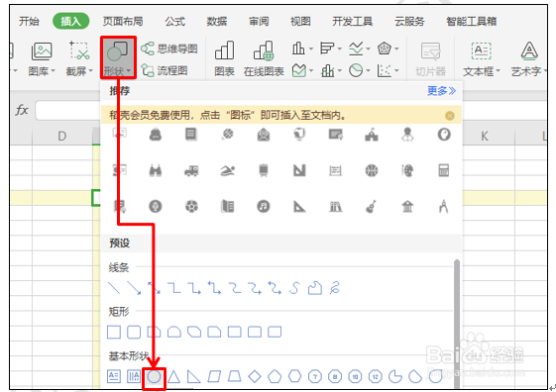
Task: Select the horizontal text box basic shape
Action: (x=114, y=376)
